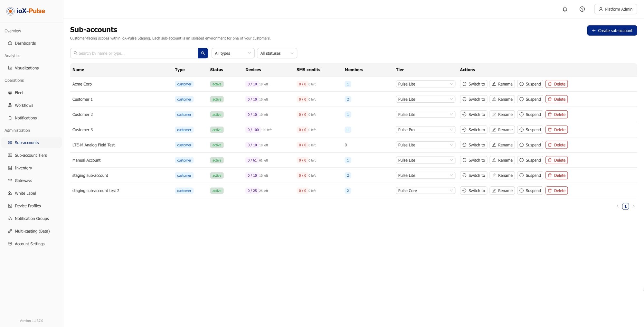Open Multi-casting (Beta) in the sidebar
This screenshot has height=327, width=644.
tap(32, 231)
